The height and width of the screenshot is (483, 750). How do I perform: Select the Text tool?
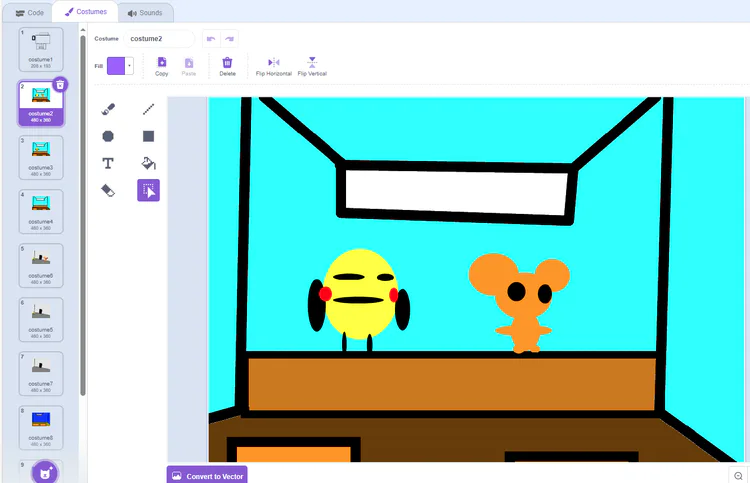coord(108,164)
